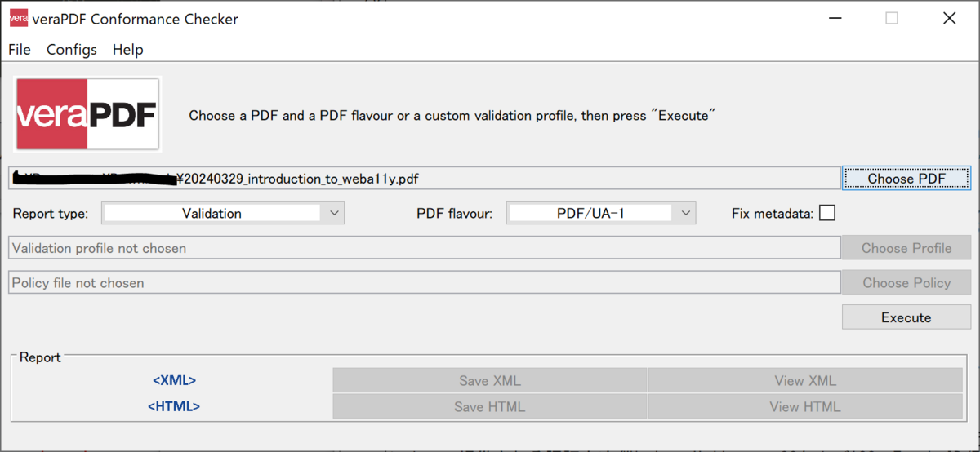Click the PDF file path field
Image resolution: width=980 pixels, height=452 pixels.
tap(425, 178)
